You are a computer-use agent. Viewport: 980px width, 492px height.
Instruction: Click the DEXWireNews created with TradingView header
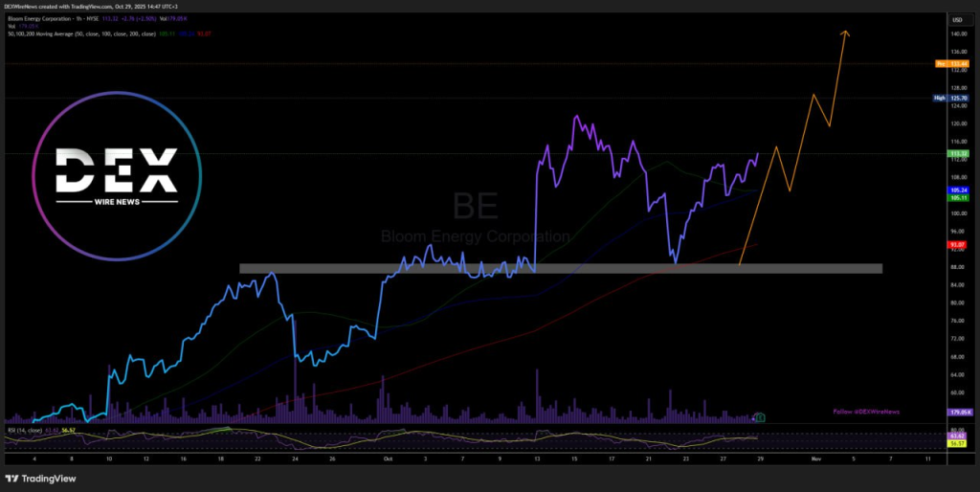click(x=93, y=6)
